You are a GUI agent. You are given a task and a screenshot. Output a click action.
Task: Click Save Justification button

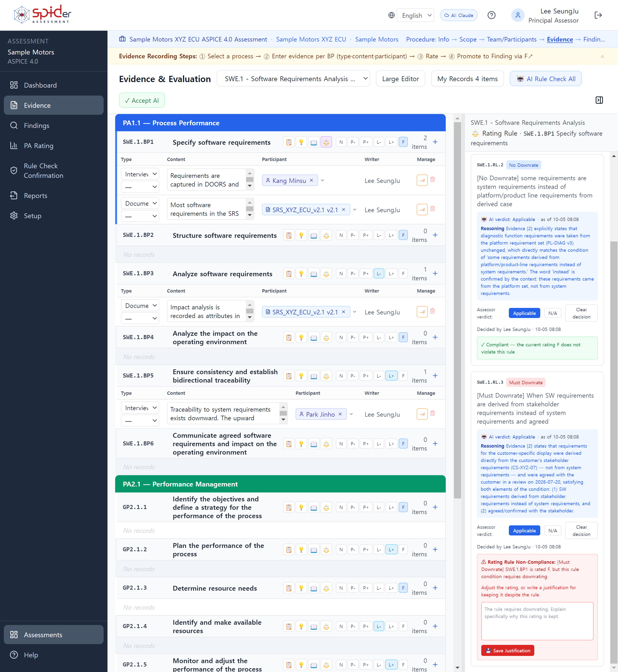pyautogui.click(x=507, y=650)
